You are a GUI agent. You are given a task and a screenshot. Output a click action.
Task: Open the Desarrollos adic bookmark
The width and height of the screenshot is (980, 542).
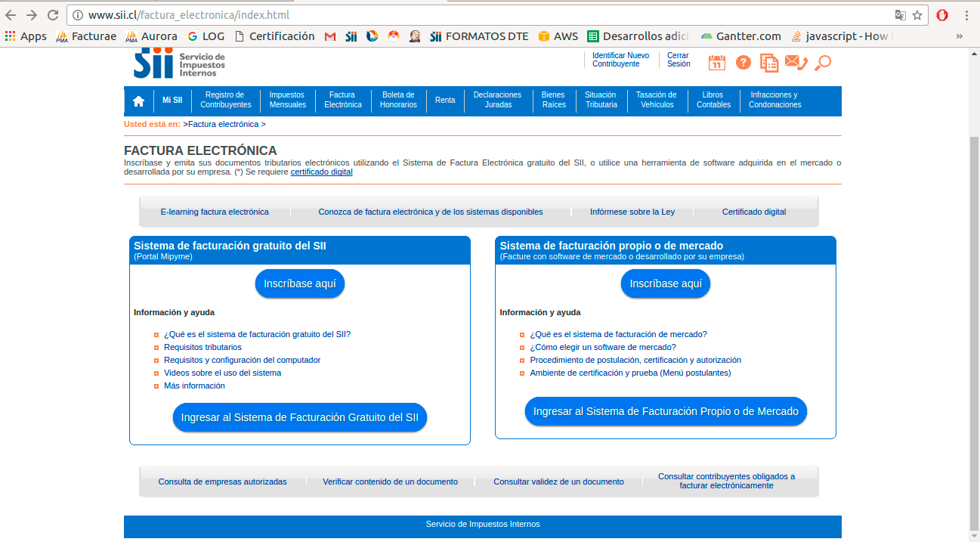638,36
